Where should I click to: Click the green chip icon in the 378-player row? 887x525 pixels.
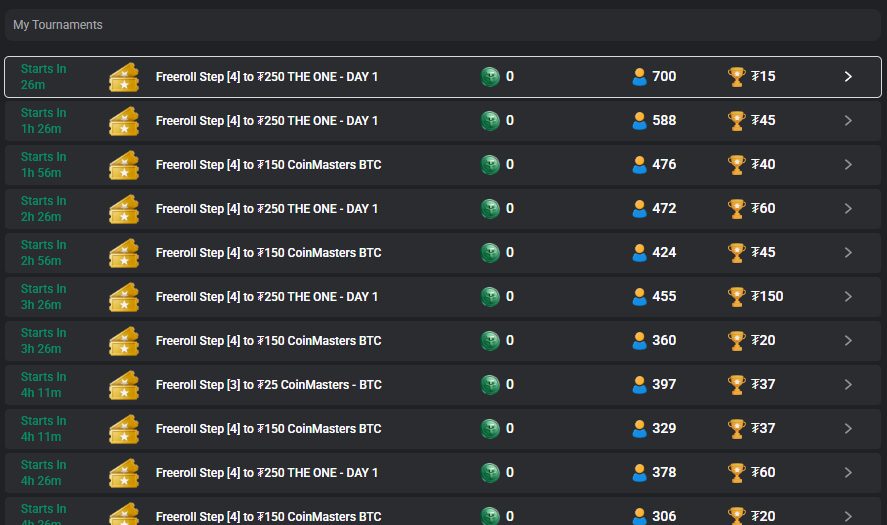[x=490, y=472]
